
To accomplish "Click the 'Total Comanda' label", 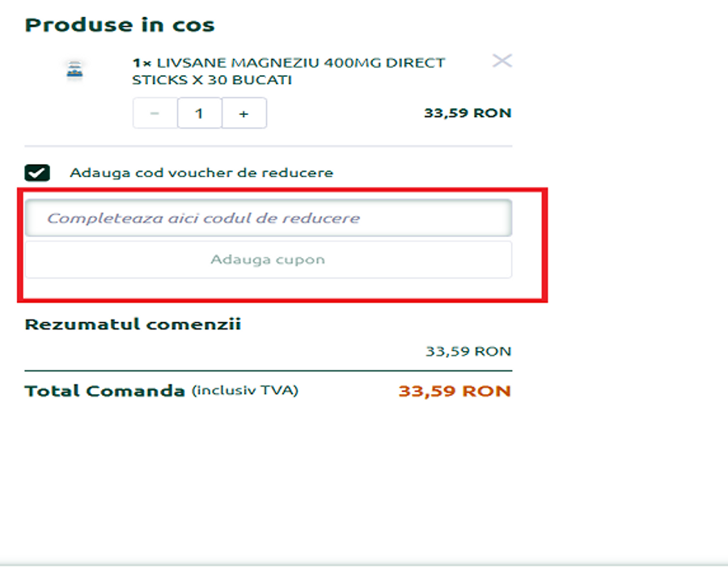I will click(104, 392).
